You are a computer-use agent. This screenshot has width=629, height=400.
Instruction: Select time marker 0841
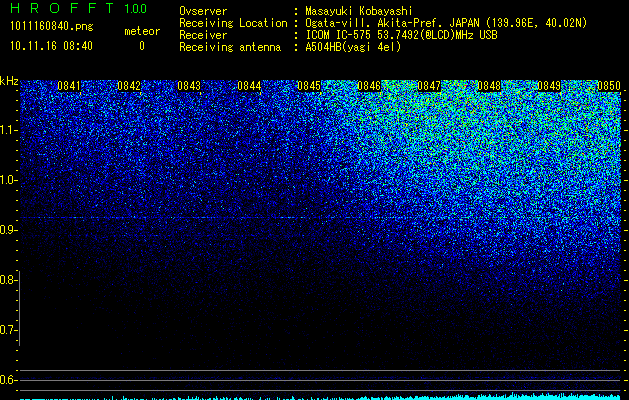coord(69,86)
